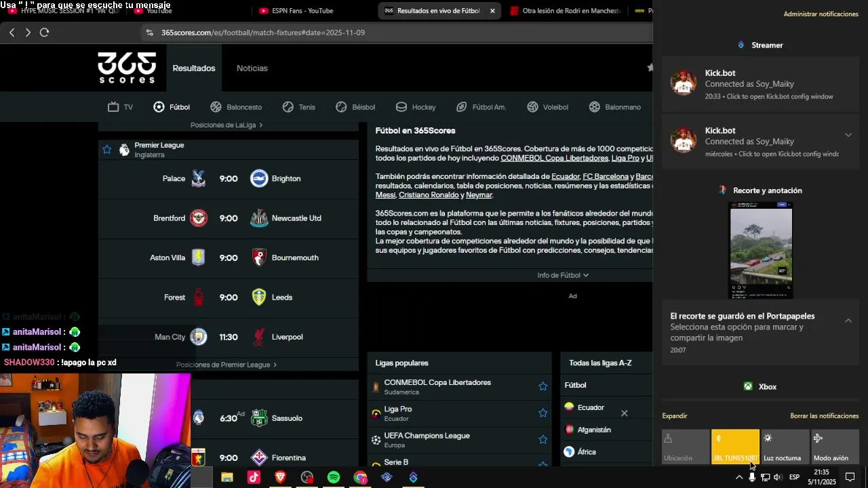Open Posiciones de Premier League link

coord(226,365)
